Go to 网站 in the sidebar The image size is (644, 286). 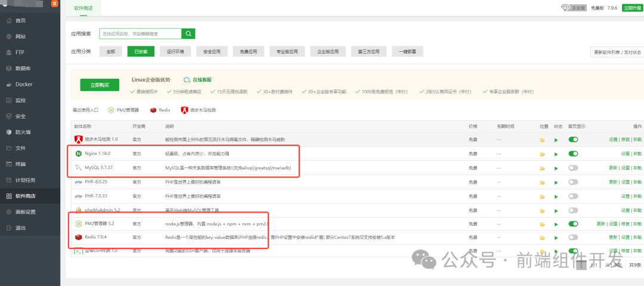(x=20, y=36)
